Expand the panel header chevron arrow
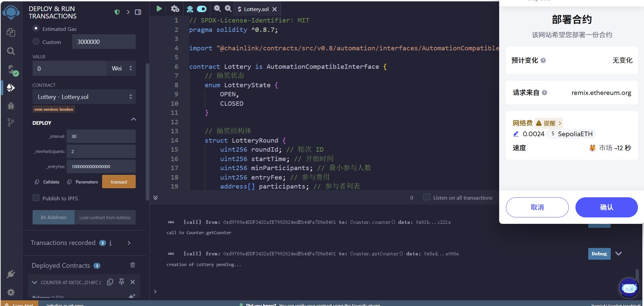The image size is (644, 306). pyautogui.click(x=128, y=12)
